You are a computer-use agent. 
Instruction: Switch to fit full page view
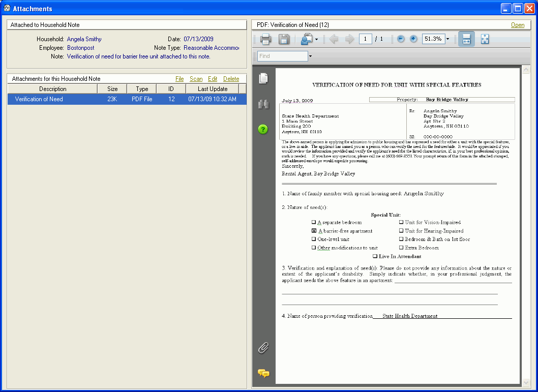(485, 39)
